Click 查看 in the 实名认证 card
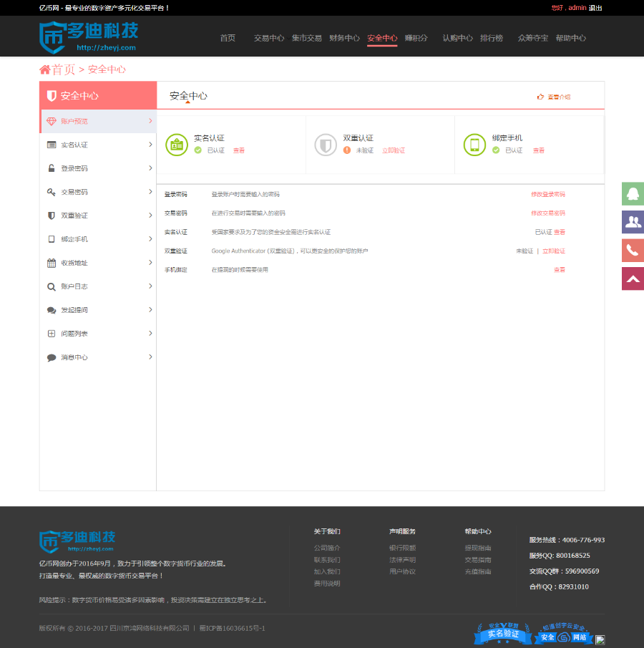The width and height of the screenshot is (644, 648). 239,150
